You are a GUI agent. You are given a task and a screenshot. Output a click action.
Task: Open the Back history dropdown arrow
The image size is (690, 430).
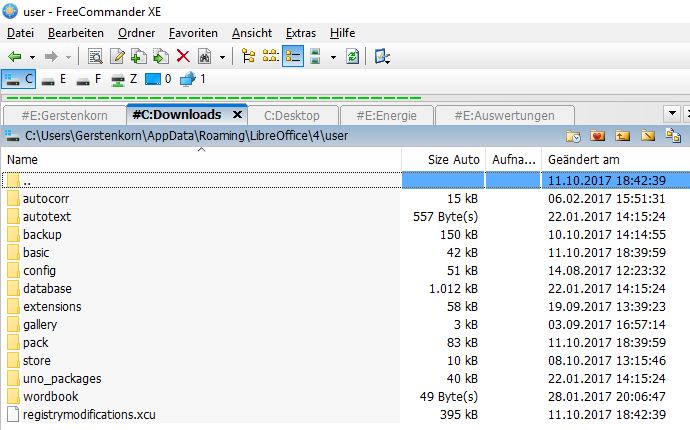pos(32,57)
